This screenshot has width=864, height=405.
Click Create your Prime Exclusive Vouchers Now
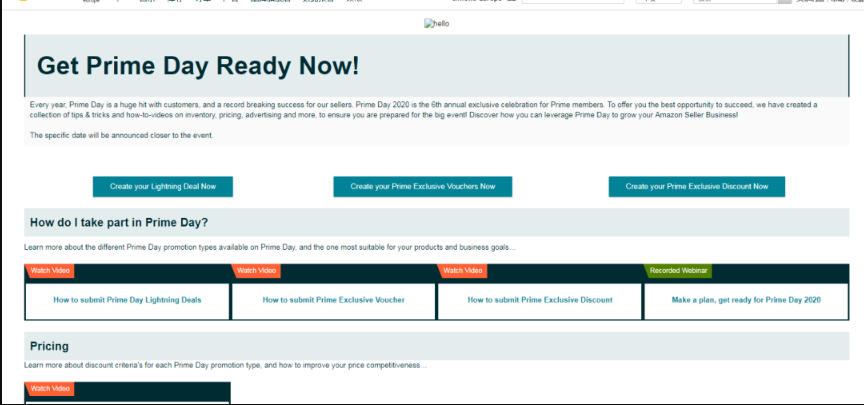point(423,186)
